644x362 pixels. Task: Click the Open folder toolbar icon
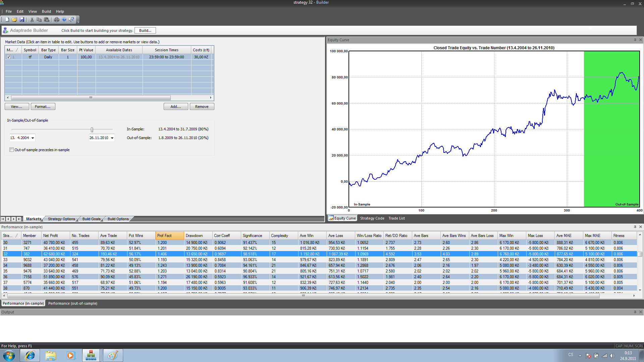[x=14, y=20]
